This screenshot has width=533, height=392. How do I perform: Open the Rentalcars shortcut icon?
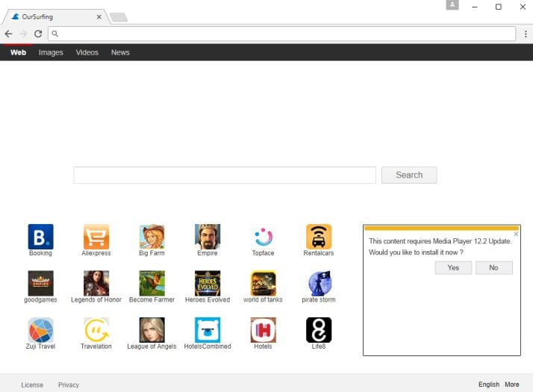319,237
